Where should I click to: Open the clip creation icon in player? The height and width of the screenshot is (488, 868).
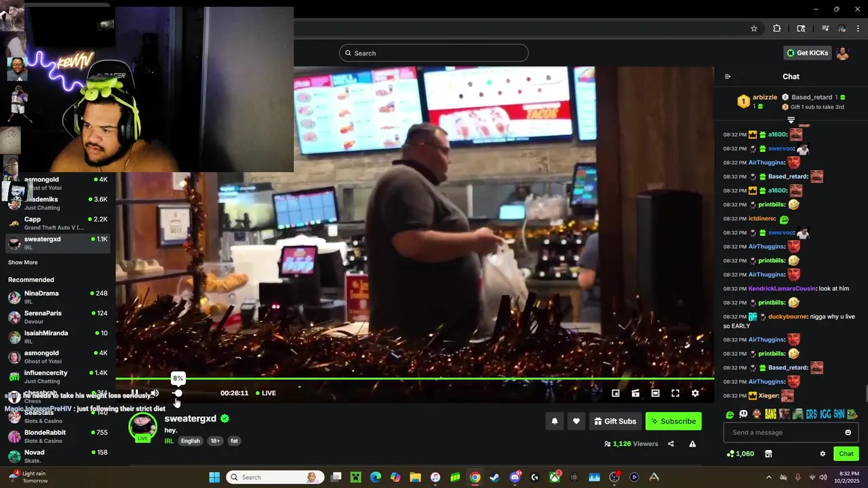coord(635,393)
